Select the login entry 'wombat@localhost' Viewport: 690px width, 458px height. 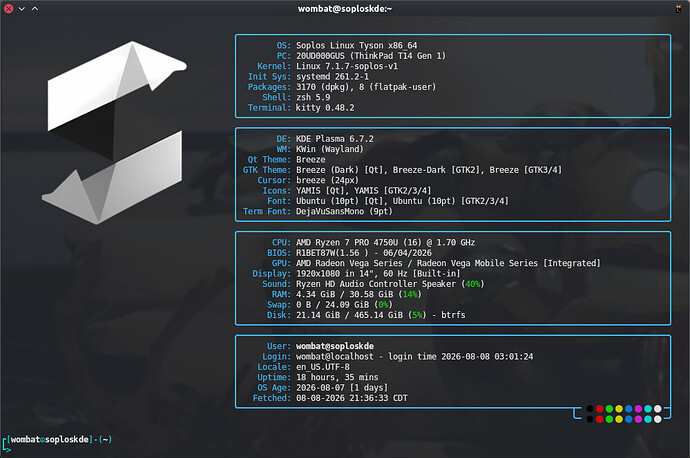point(334,357)
